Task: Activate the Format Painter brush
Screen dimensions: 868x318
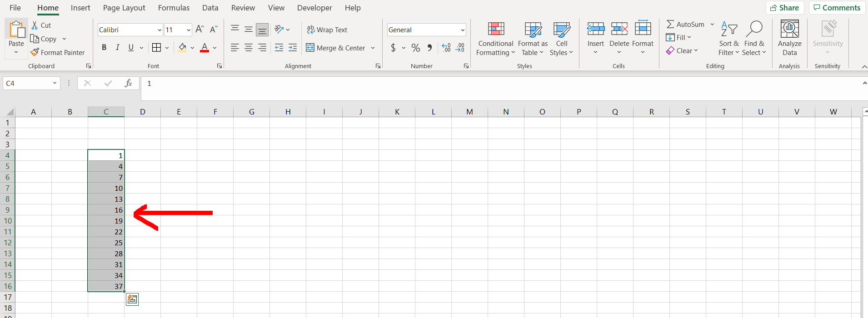Action: pyautogui.click(x=35, y=52)
